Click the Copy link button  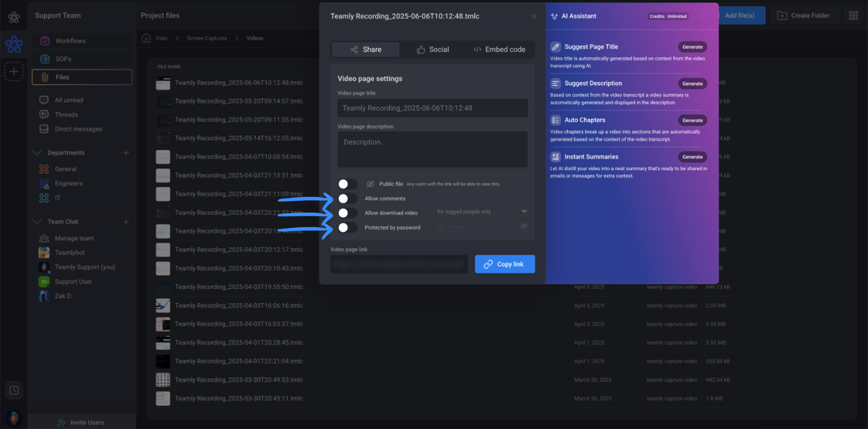505,264
